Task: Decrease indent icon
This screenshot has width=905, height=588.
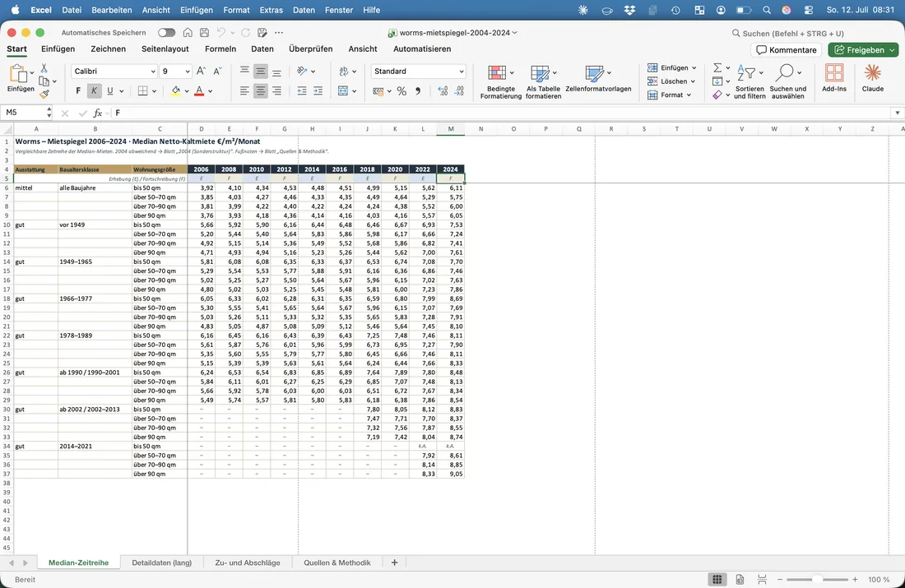Action: 302,90
